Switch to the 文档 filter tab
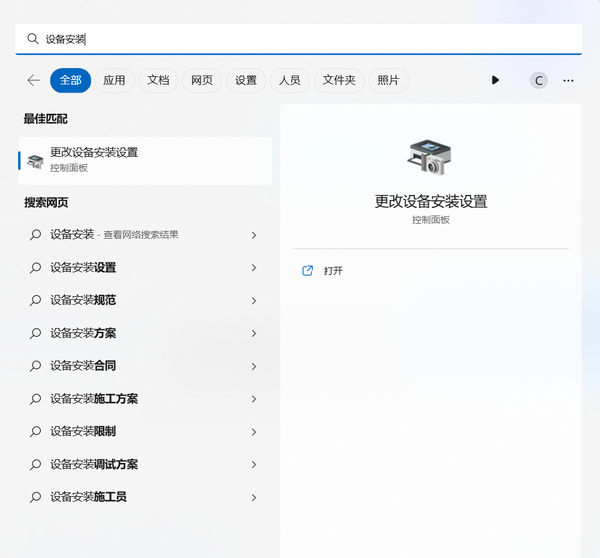Screen dimensions: 600x558 coord(158,80)
